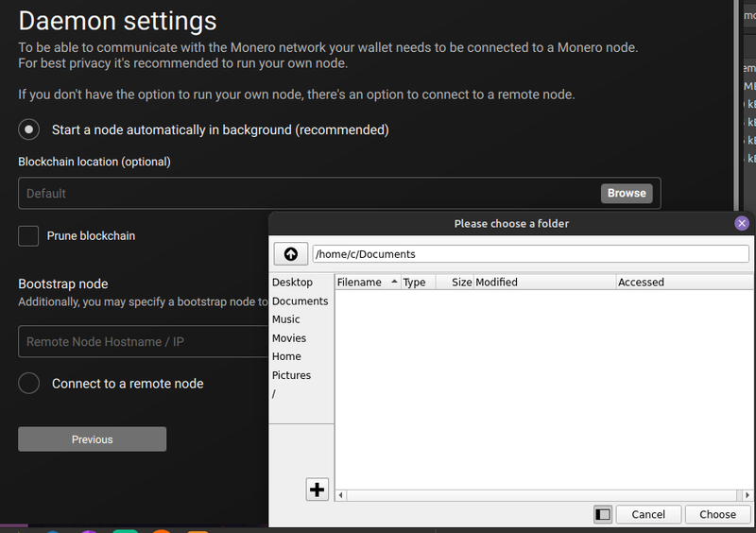Go up one directory level
Viewport: 756px width, 533px height.
tap(291, 254)
